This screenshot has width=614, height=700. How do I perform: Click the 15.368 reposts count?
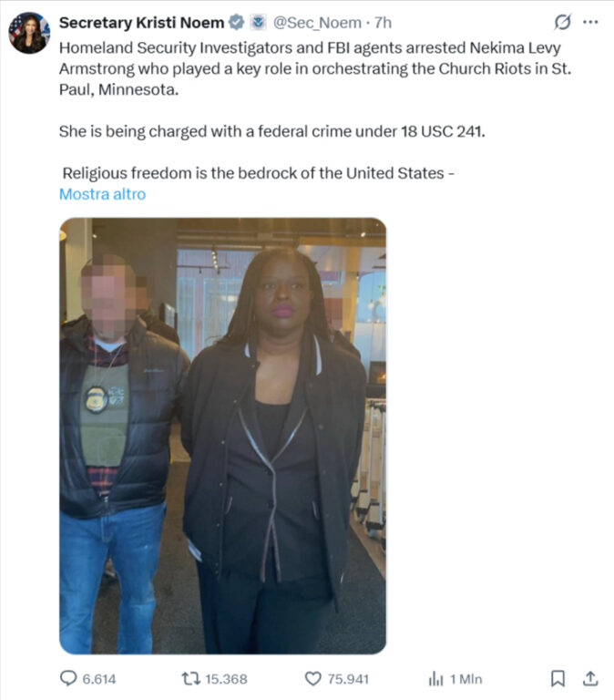(x=226, y=679)
